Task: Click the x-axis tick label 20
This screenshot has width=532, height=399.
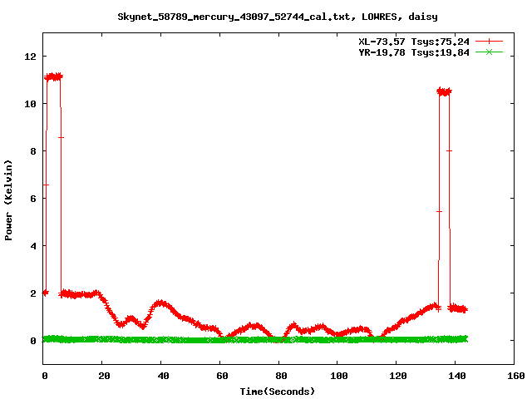Action: click(x=104, y=376)
